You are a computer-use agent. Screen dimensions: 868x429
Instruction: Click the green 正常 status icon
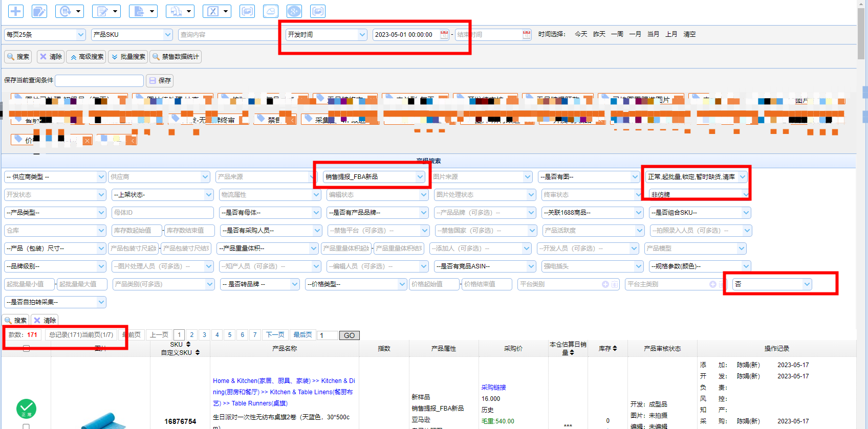pos(26,409)
